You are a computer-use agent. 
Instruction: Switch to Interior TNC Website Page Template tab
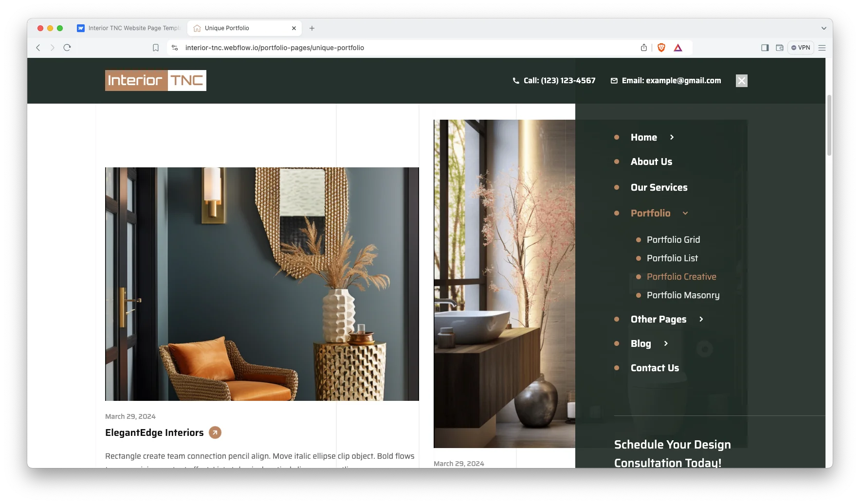[x=129, y=28]
